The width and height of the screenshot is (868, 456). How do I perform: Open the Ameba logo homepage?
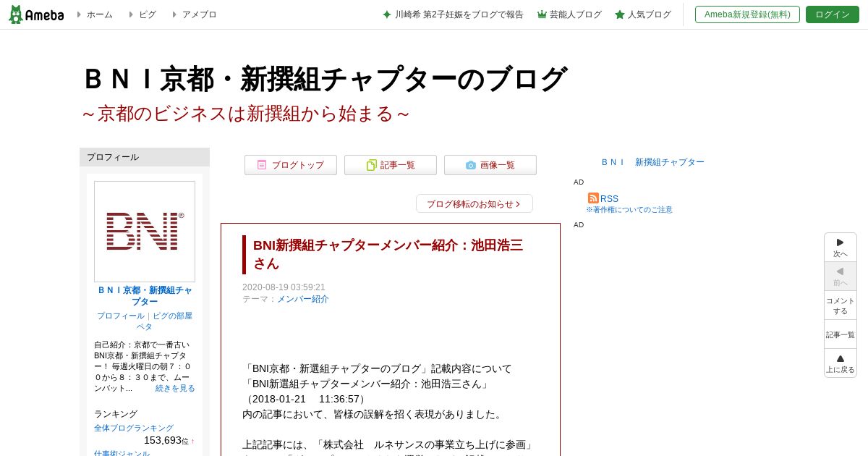point(36,14)
